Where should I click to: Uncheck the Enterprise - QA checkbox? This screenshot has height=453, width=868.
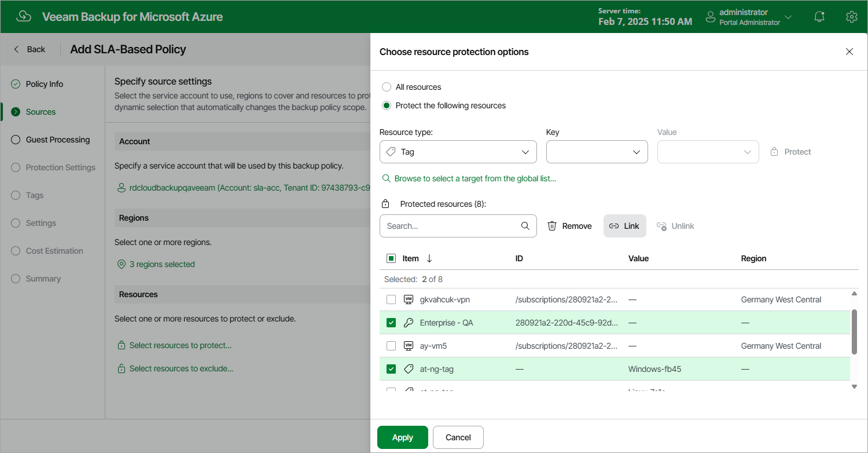tap(391, 323)
